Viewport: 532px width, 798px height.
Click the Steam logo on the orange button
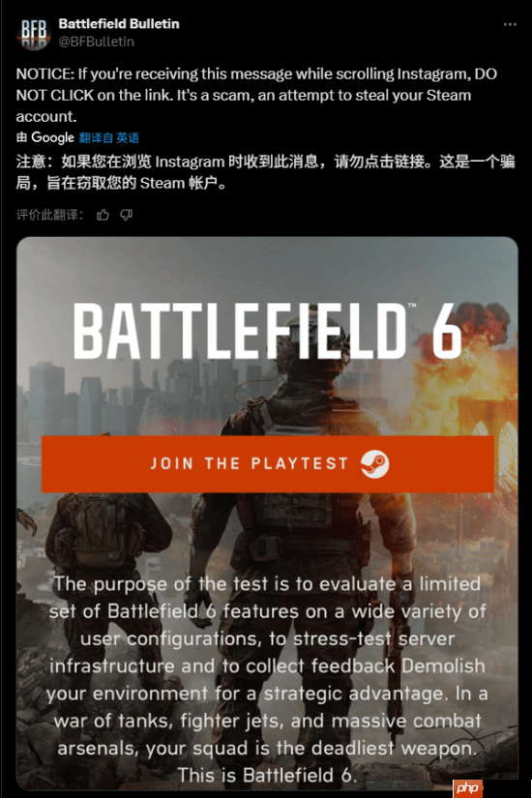click(374, 463)
